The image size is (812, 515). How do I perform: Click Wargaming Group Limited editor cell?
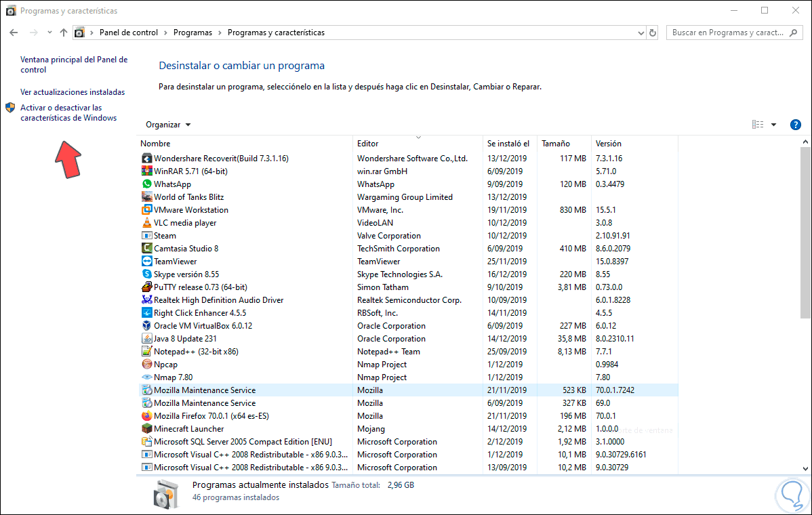coord(405,197)
